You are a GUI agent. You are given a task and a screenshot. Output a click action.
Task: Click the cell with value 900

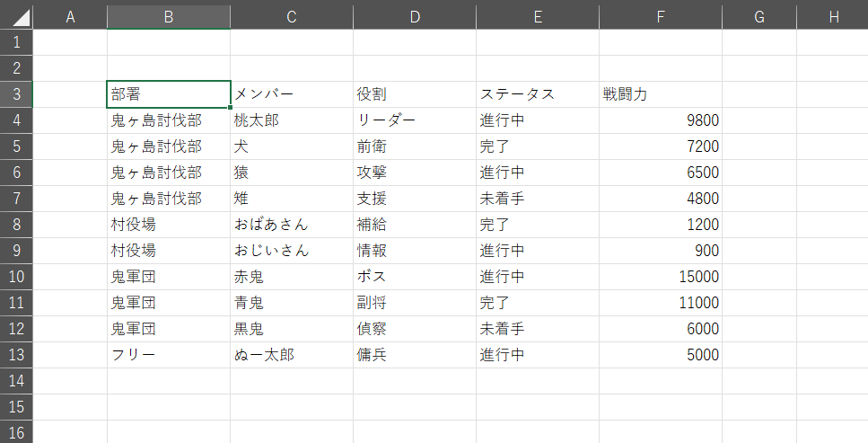tap(660, 251)
